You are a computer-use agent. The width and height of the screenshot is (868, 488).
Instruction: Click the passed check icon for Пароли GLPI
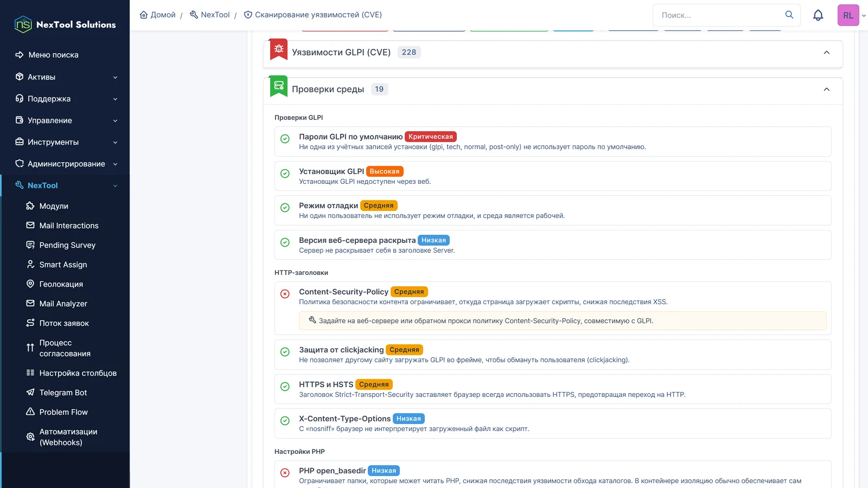[285, 139]
